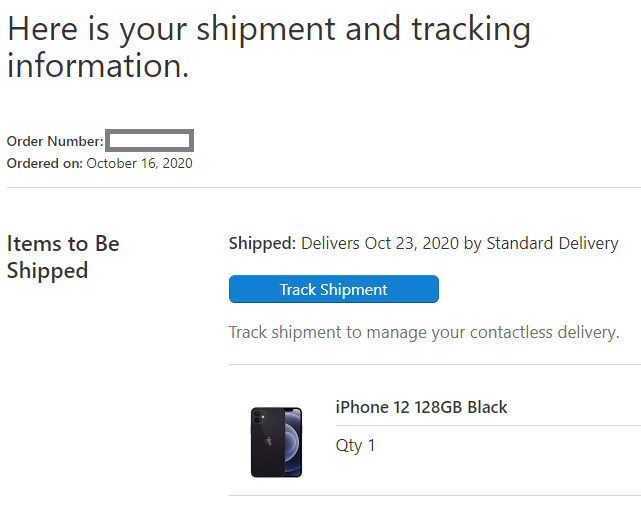Click the Oct 23, 2020 delivery date
This screenshot has width=641, height=513.
pyautogui.click(x=412, y=243)
